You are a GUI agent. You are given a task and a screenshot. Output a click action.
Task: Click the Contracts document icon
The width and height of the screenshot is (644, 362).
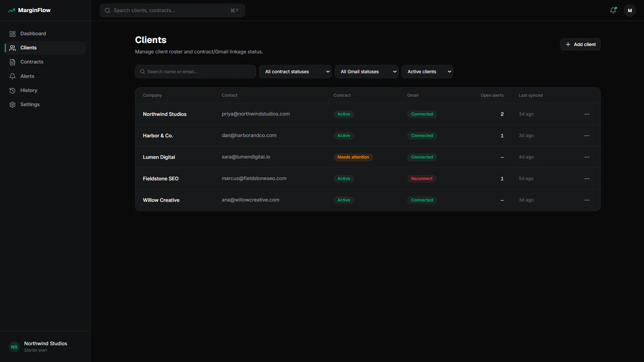(x=12, y=62)
